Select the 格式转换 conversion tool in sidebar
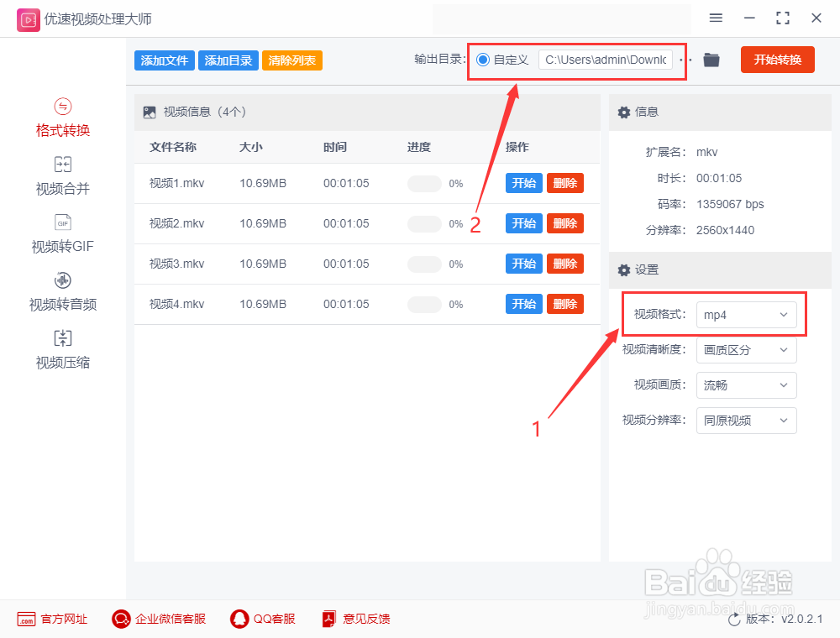This screenshot has width=840, height=638. pyautogui.click(x=62, y=118)
